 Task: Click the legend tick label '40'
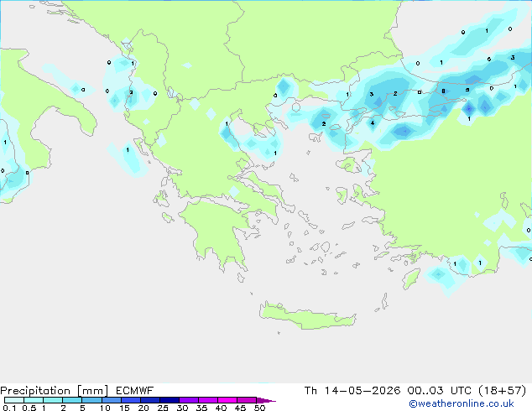tap(221, 408)
